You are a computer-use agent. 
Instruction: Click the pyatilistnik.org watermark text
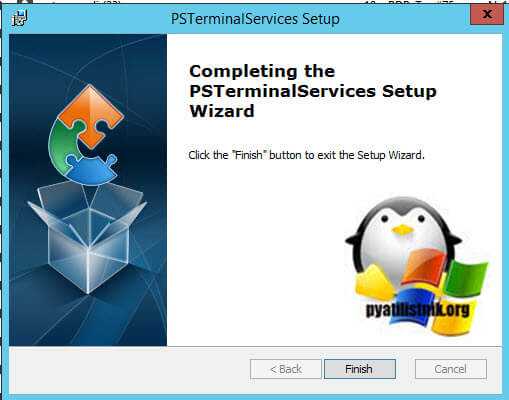(x=418, y=310)
